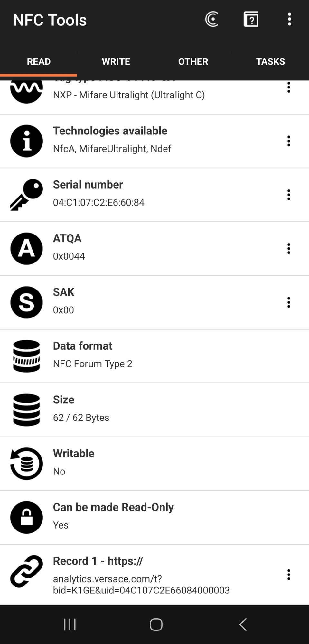The height and width of the screenshot is (644, 309).
Task: Tap the Serial number key icon
Action: pos(26,195)
